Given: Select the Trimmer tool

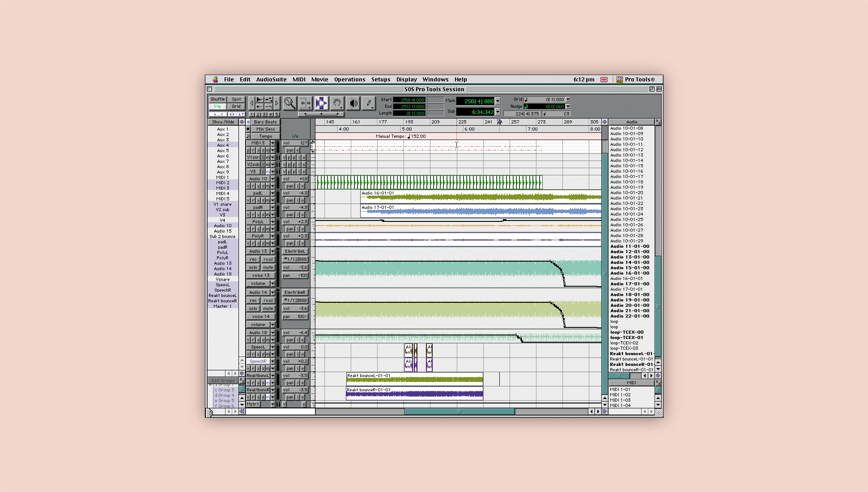Looking at the screenshot, I should coord(305,103).
